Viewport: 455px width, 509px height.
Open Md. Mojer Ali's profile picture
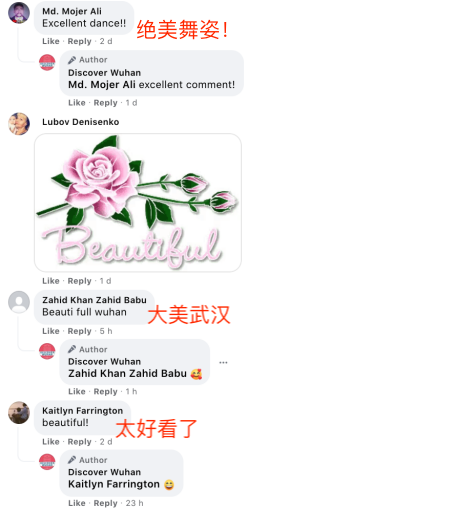click(x=19, y=13)
